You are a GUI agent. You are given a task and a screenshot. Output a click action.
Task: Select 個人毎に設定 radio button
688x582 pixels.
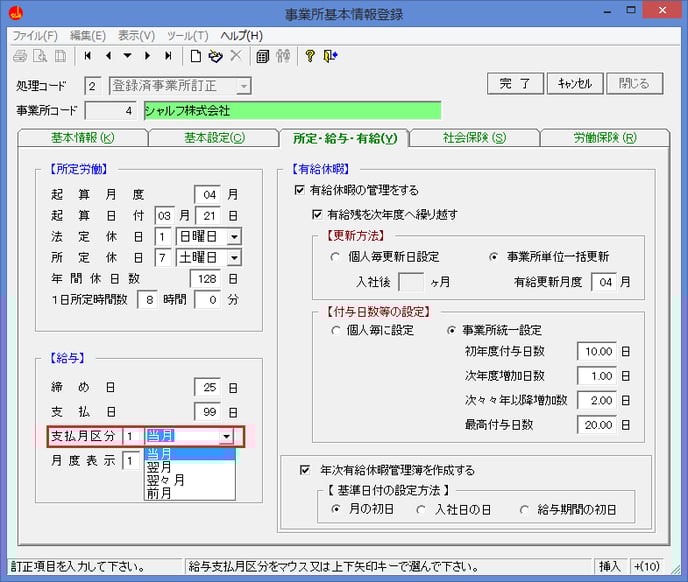(336, 330)
